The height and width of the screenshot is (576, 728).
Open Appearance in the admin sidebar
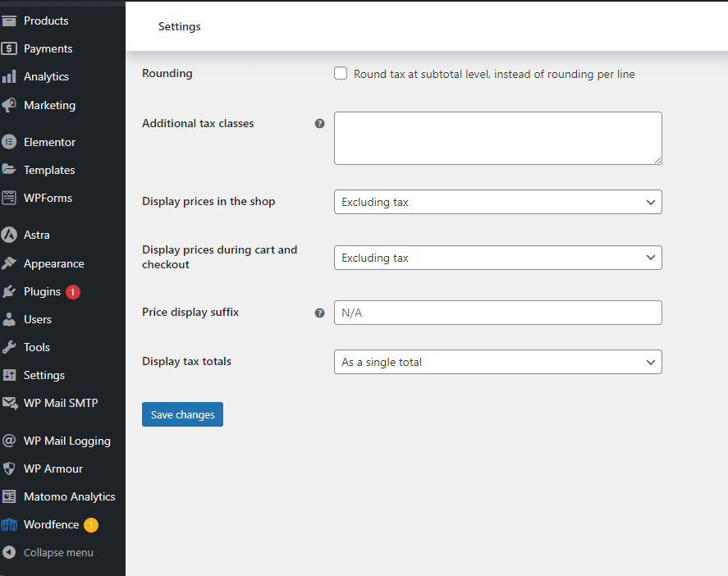point(53,263)
